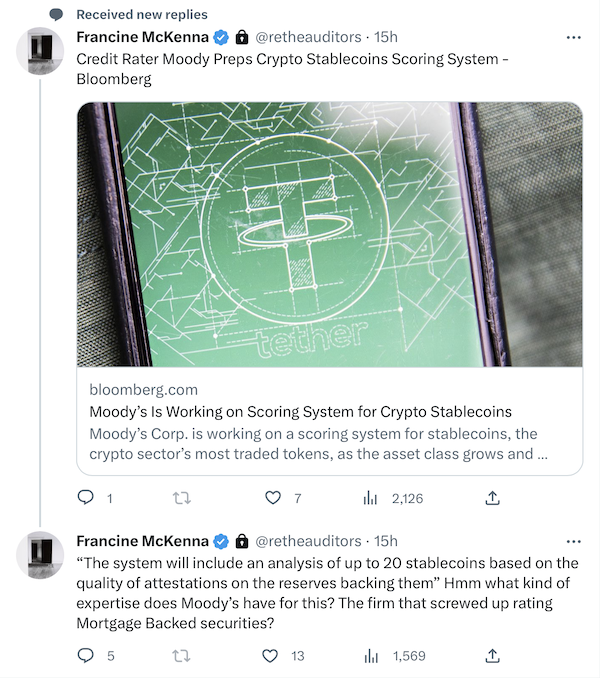Like the second tweet with 13 likes

click(270, 655)
